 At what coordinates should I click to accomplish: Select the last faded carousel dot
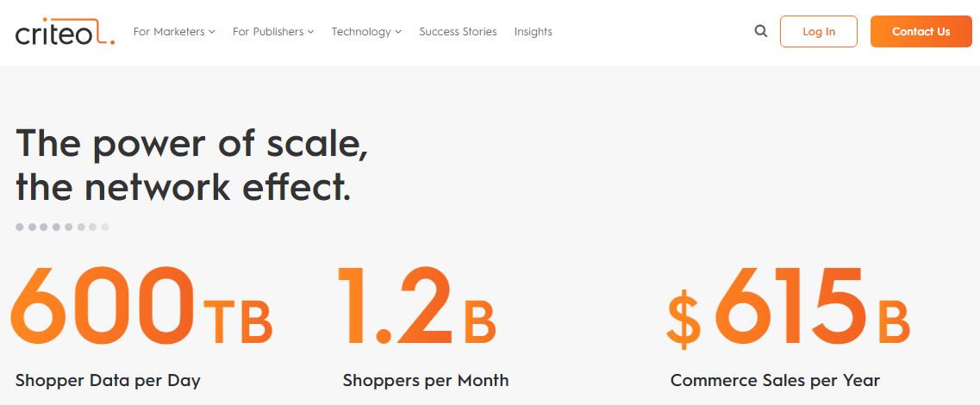coord(105,227)
